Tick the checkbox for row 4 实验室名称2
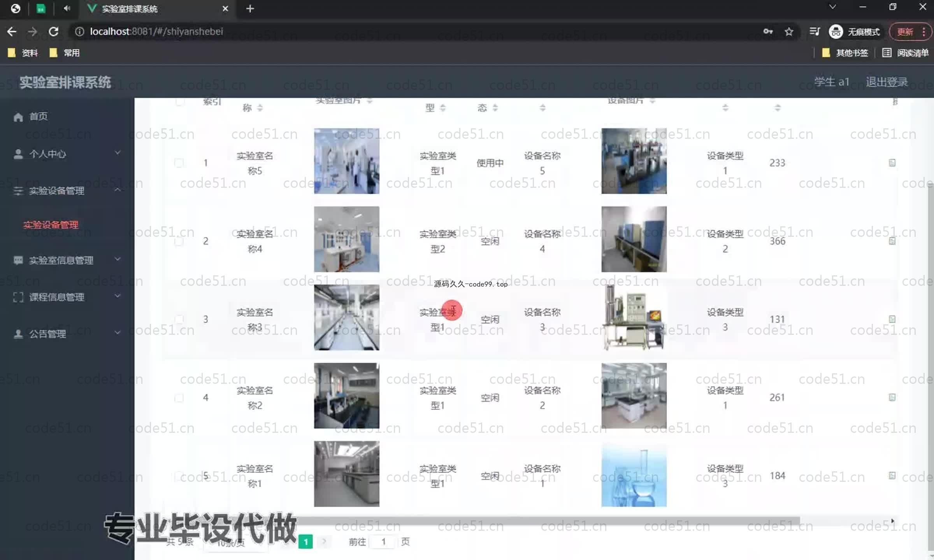This screenshot has height=560, width=934. [179, 397]
